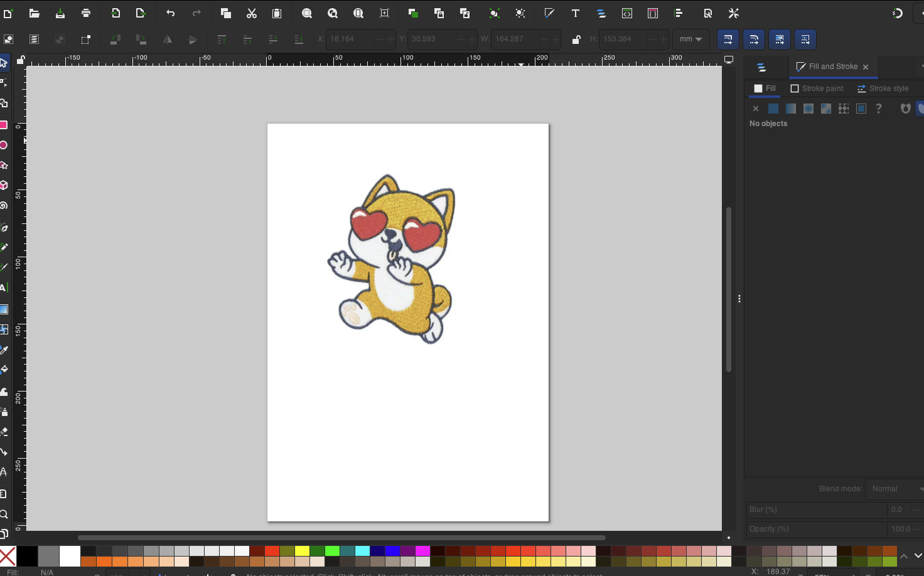Open the XML editor
Viewport: 924px width, 576px height.
pyautogui.click(x=627, y=13)
